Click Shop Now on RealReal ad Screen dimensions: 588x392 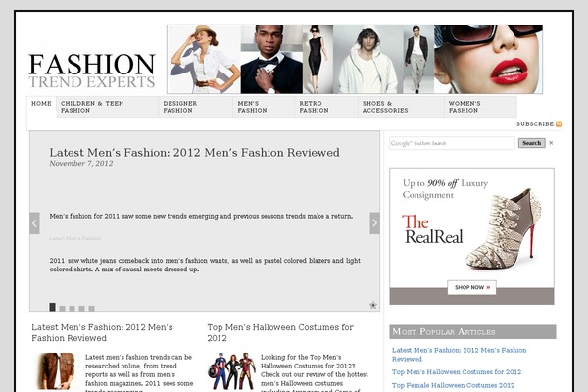tap(471, 288)
